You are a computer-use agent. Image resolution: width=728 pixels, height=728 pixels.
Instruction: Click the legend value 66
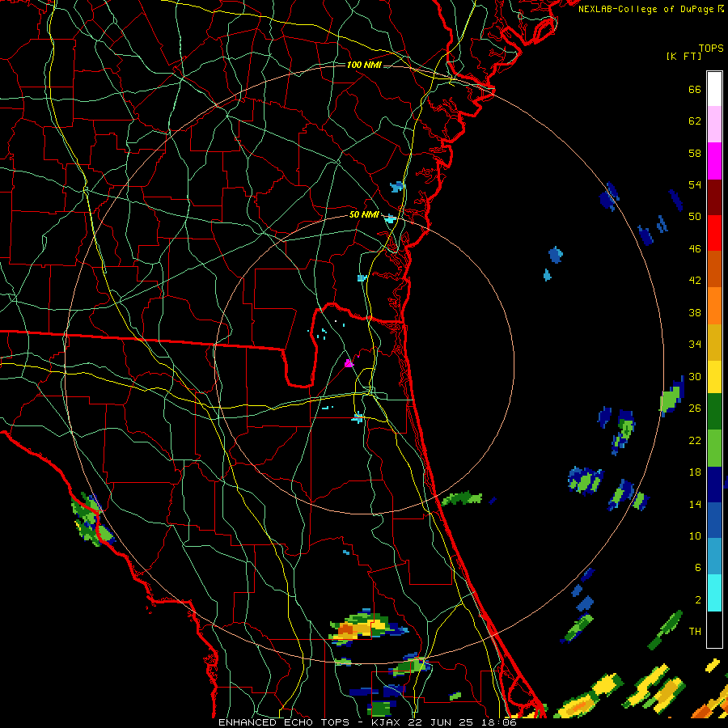click(695, 89)
